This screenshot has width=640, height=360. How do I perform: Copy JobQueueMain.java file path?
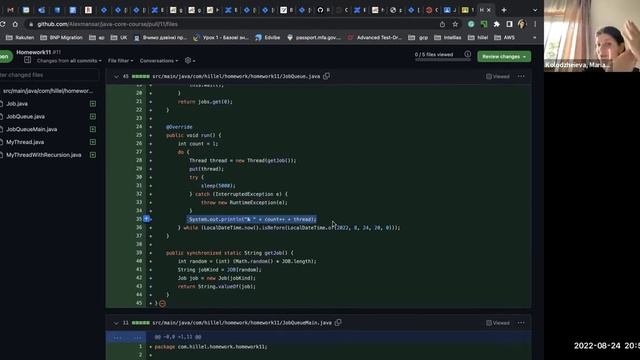click(x=338, y=322)
